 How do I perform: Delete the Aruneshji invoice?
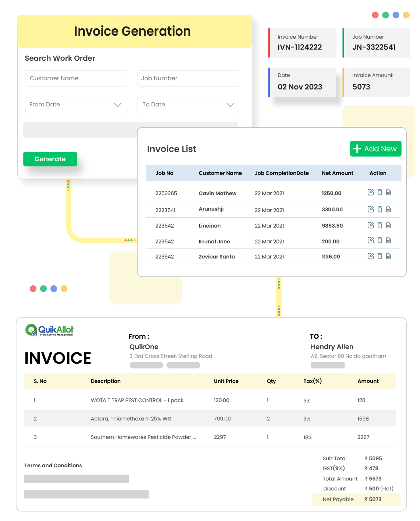coord(380,209)
